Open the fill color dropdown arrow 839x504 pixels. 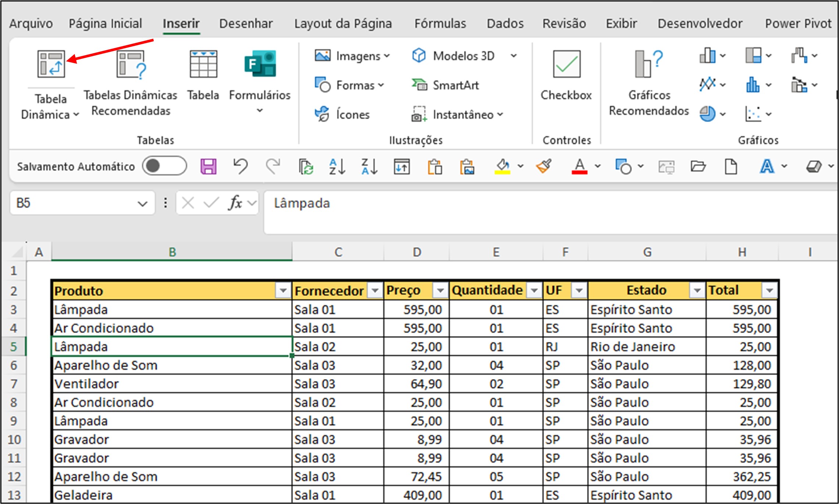point(521,166)
